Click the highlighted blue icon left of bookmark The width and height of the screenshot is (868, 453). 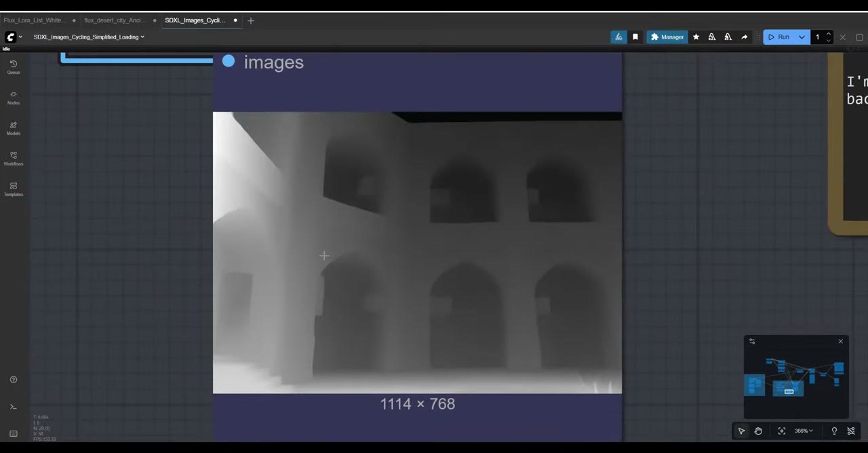coord(618,37)
